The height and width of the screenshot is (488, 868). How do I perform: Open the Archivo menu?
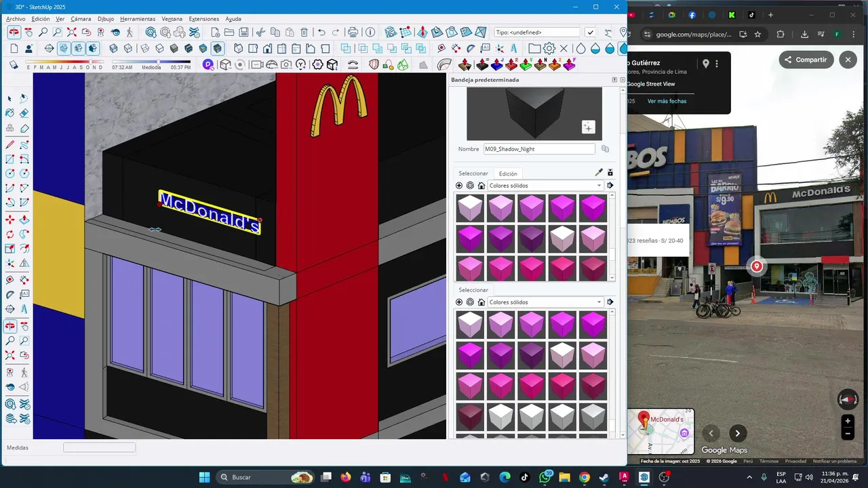[x=16, y=19]
